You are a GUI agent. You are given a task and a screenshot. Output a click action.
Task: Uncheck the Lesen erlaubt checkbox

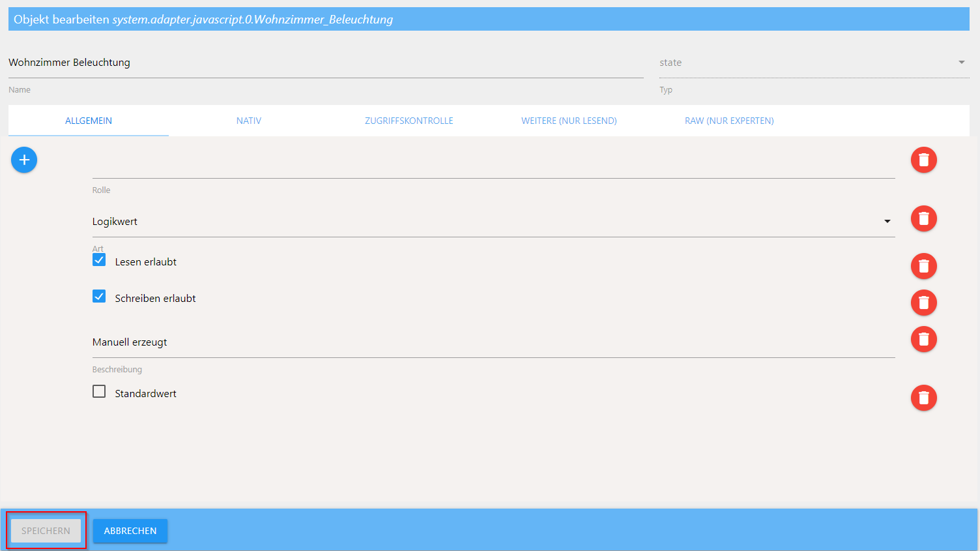coord(99,260)
